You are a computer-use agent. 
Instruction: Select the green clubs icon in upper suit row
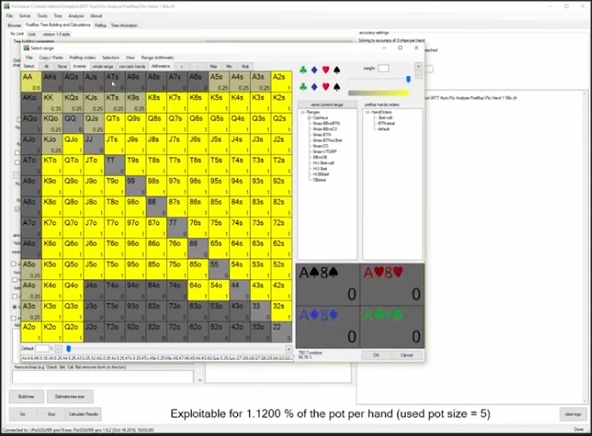[303, 70]
